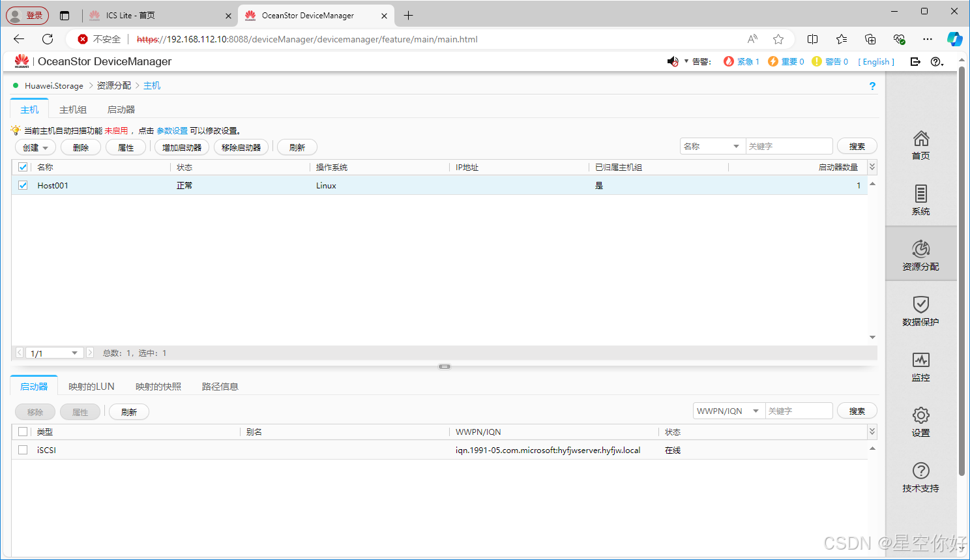Click the host 属性 button

[x=126, y=147]
